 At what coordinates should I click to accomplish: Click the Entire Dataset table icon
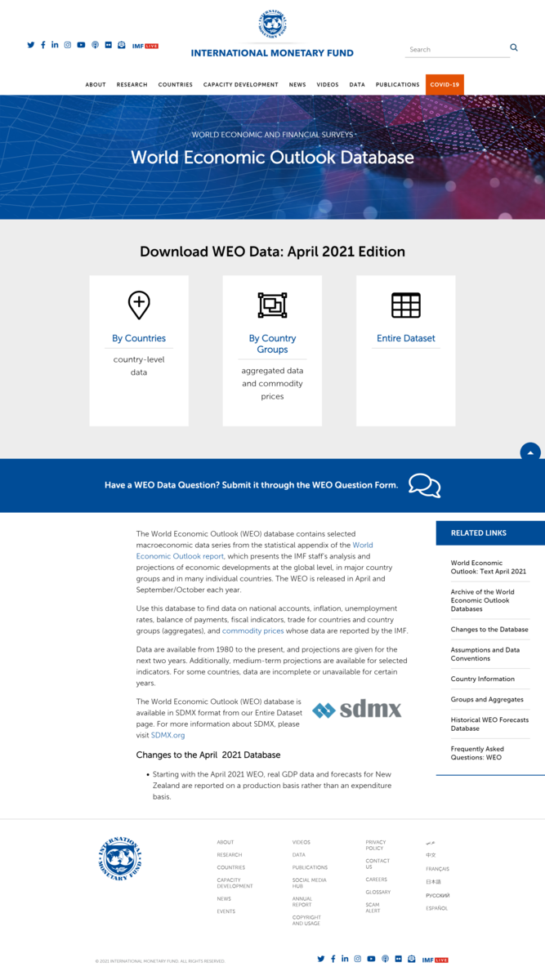[406, 305]
